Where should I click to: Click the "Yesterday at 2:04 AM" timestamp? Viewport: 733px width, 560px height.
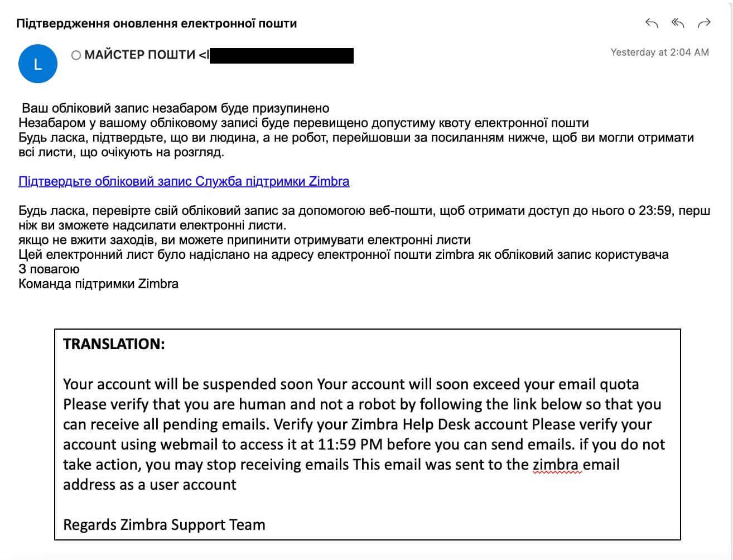[x=659, y=52]
